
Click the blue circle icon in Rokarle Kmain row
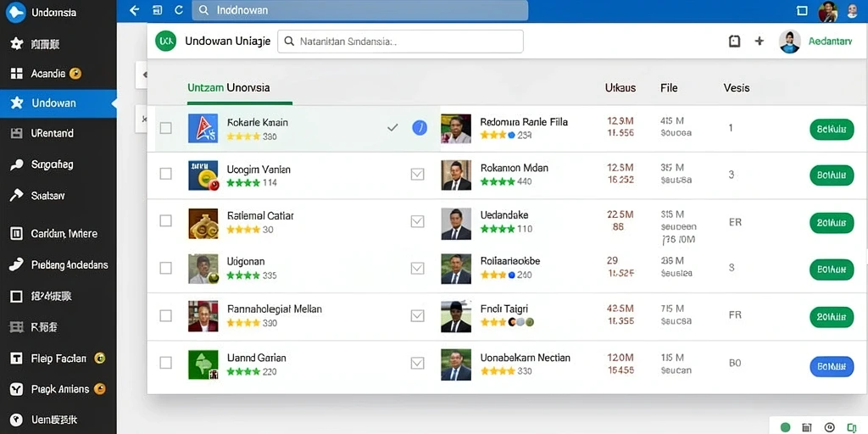point(420,128)
